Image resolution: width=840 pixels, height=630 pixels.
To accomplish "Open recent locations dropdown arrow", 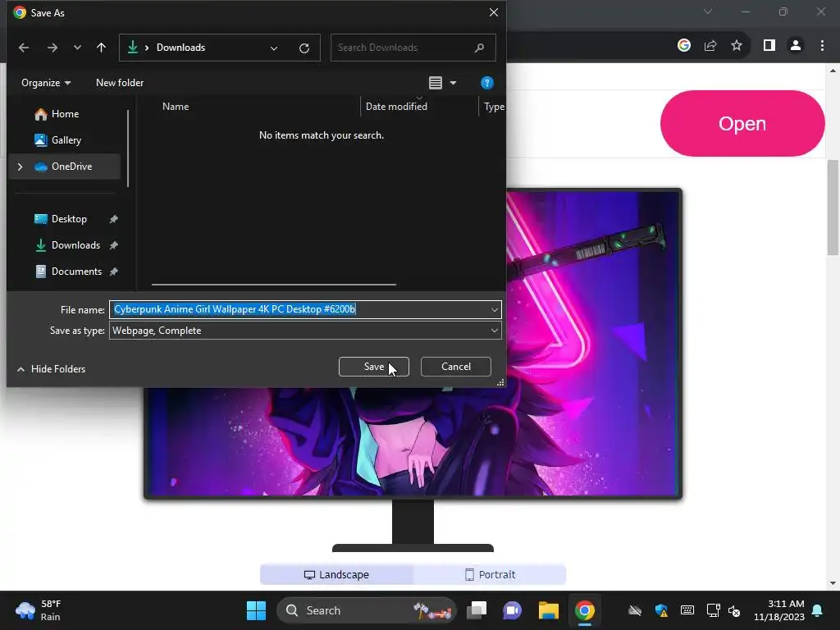I will pyautogui.click(x=77, y=48).
